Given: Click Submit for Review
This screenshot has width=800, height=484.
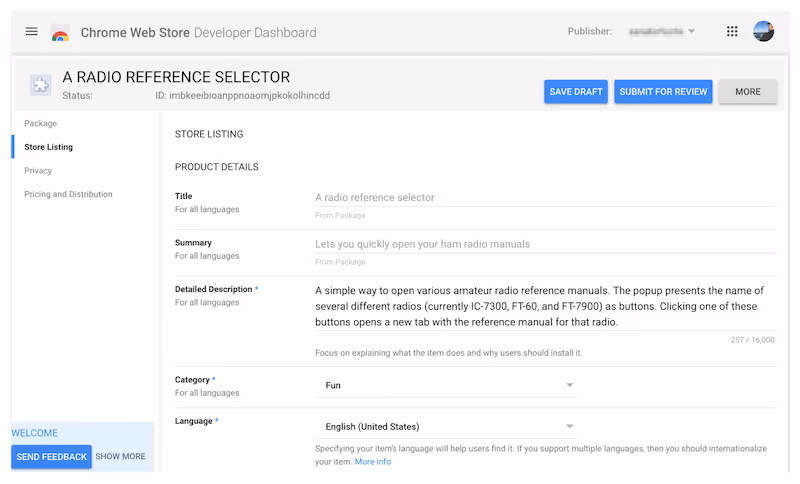Looking at the screenshot, I should point(663,92).
